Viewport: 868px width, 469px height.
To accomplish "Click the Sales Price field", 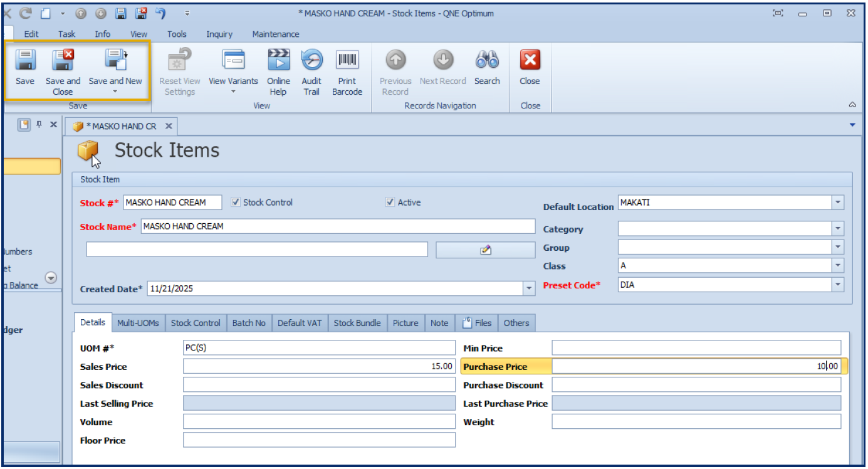I will pyautogui.click(x=319, y=366).
